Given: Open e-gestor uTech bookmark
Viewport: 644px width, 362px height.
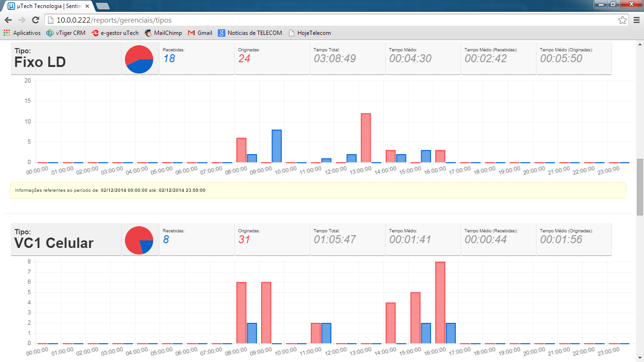Looking at the screenshot, I should click(x=116, y=33).
